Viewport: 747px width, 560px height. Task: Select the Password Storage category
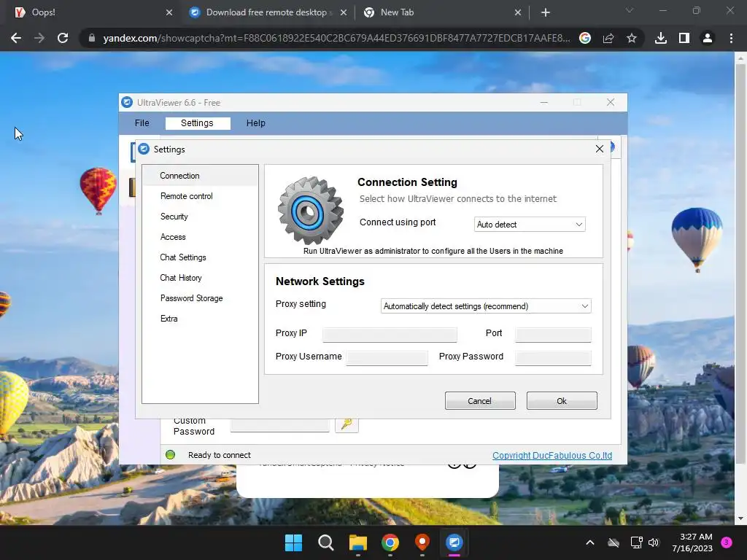point(201,298)
